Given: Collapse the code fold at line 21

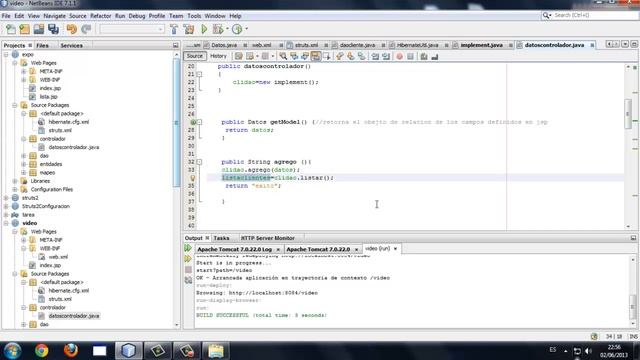Looking at the screenshot, I should click(199, 74).
